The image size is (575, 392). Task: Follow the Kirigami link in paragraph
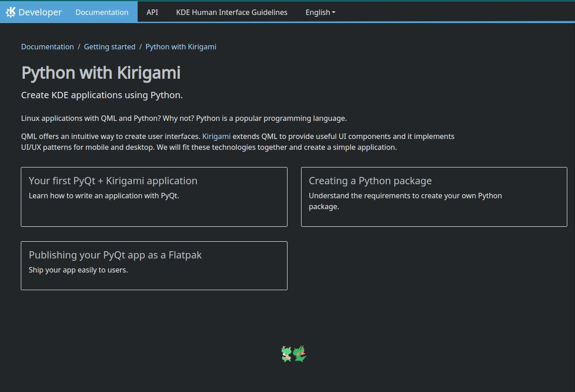pos(216,136)
